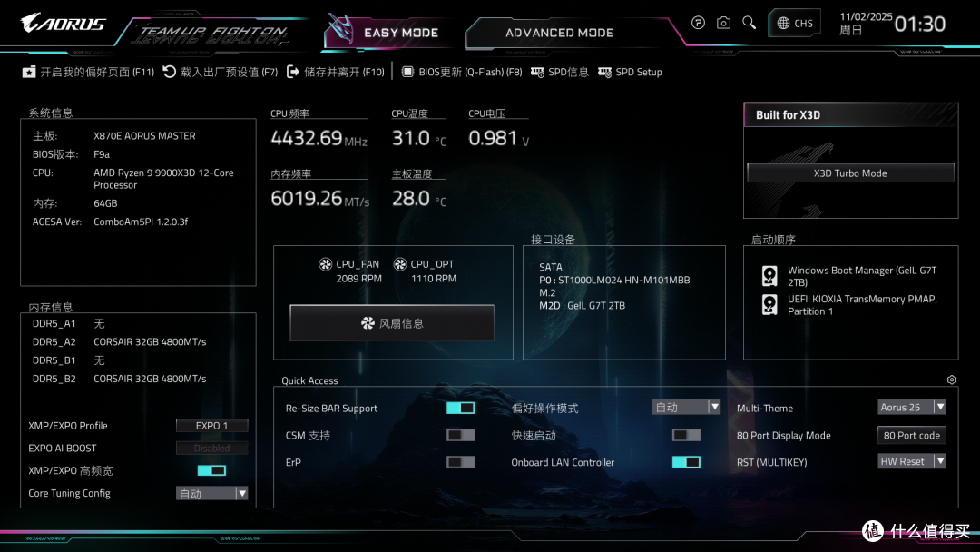Click the Q-Flash BIOS update chip icon

[x=407, y=72]
